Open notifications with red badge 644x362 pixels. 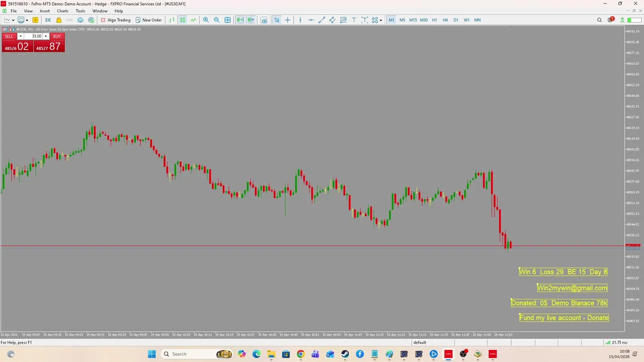(610, 20)
